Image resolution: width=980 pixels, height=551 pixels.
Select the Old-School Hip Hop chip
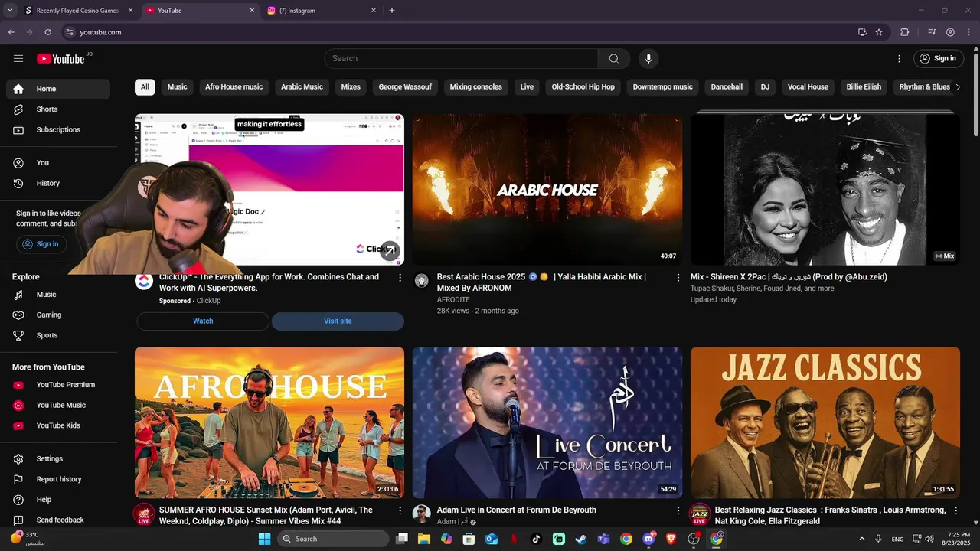tap(583, 86)
